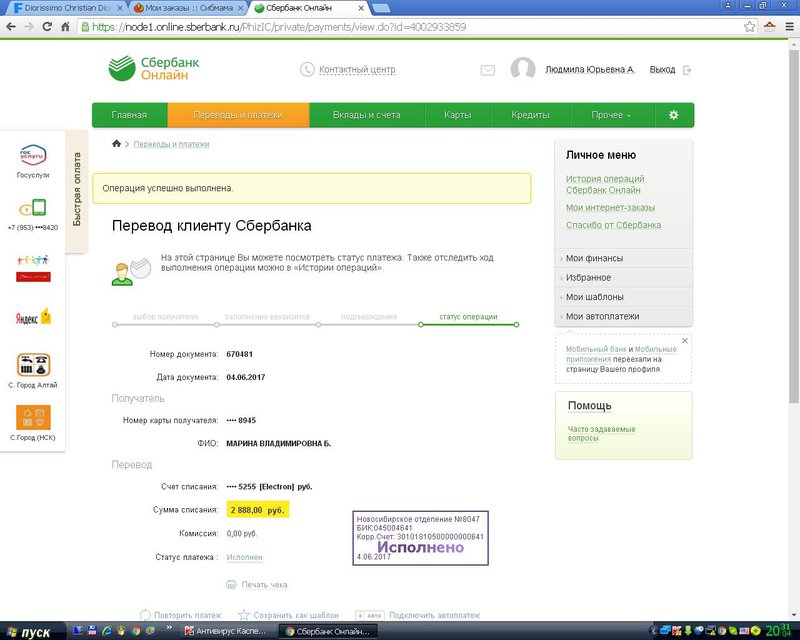Click Переводы и платежи breadcrumb link
800x640 pixels.
coord(171,144)
